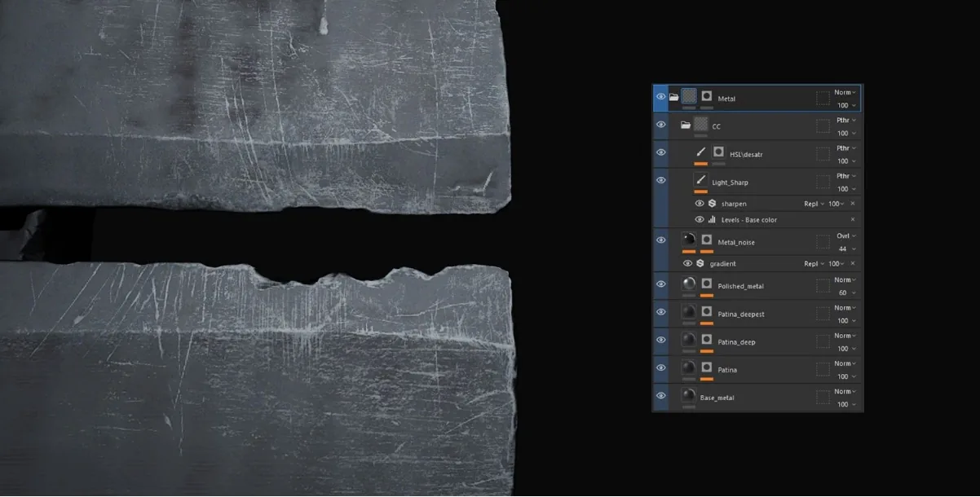Select the HSL\desatr mask icon
The height and width of the screenshot is (497, 980).
click(x=718, y=152)
